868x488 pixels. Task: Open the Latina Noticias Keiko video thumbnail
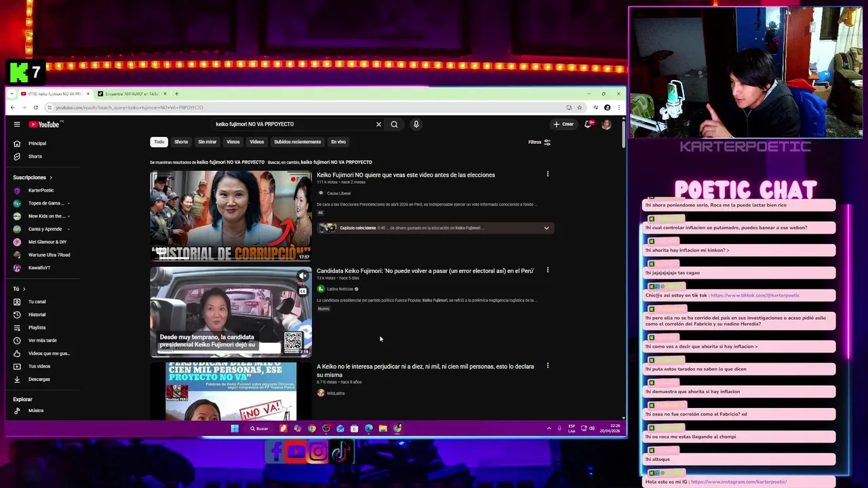pyautogui.click(x=231, y=312)
